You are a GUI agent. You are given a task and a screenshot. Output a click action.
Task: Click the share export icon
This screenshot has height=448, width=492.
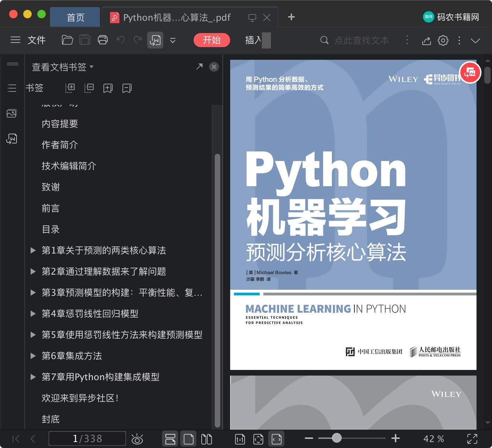tap(427, 40)
